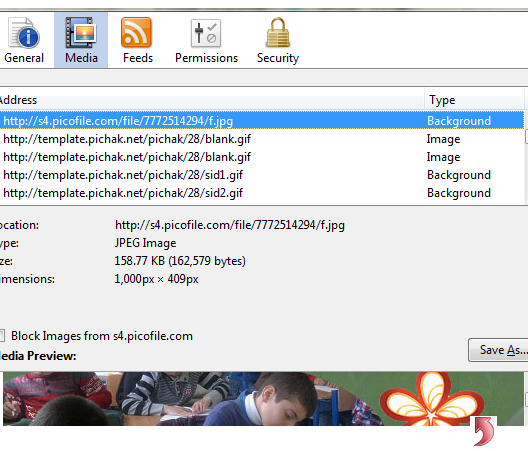528x451 pixels.
Task: Enable Block Images from s4.picofile.com checkbox
Action: click(2, 335)
